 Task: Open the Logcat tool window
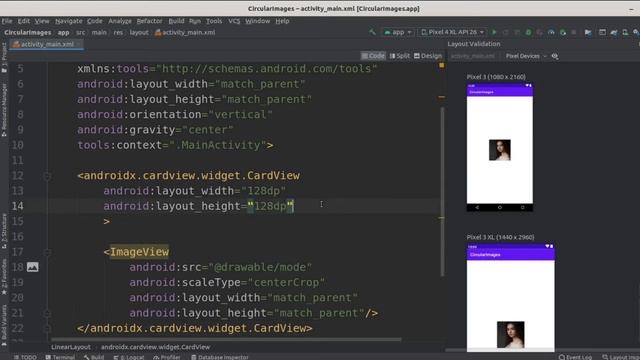pos(129,357)
